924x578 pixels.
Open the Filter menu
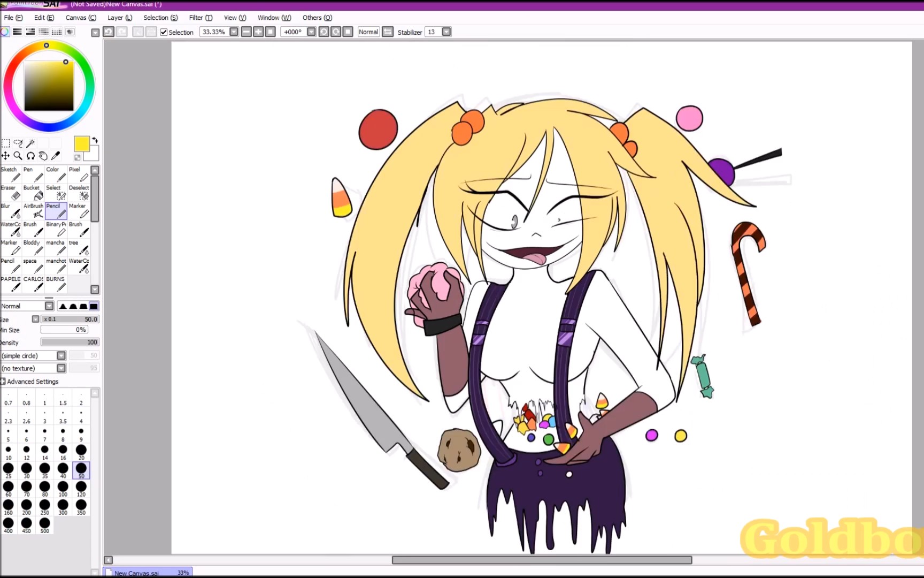pos(201,18)
